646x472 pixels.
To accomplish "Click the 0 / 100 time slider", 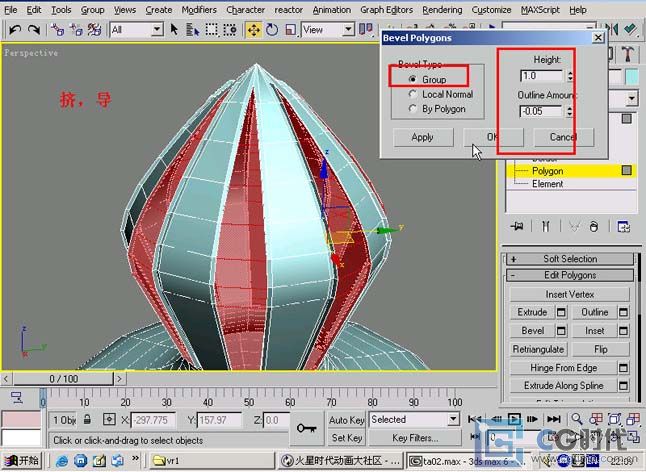I will point(63,379).
